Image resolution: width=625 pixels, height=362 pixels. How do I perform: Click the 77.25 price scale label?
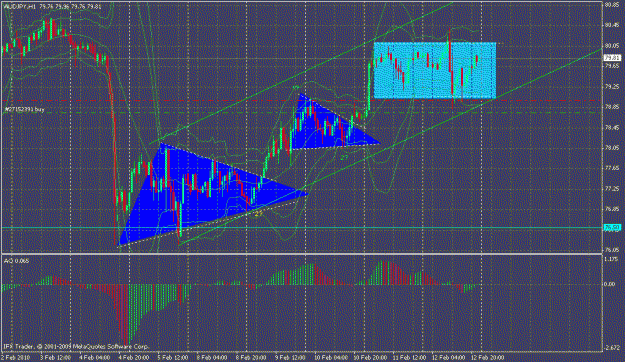click(x=611, y=188)
